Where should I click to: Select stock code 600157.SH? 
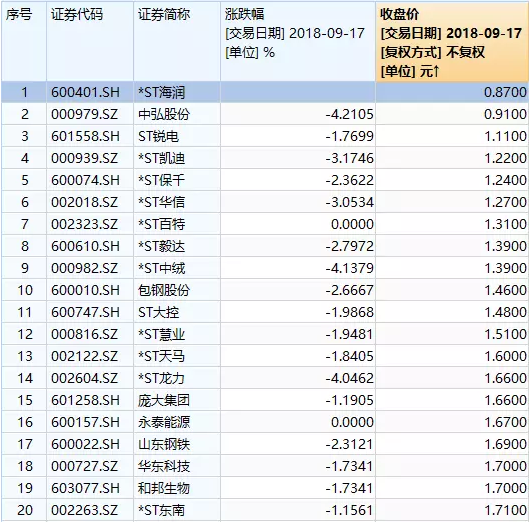coord(85,422)
